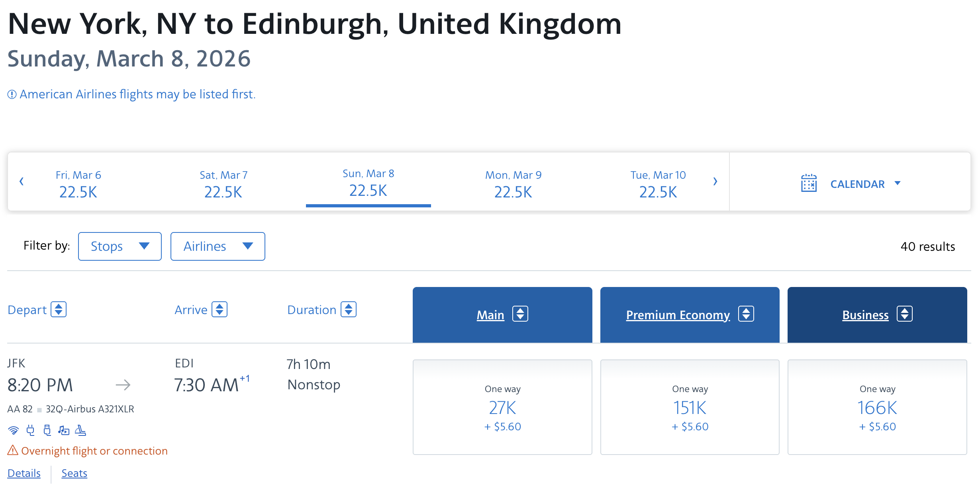
Task: Switch to the Mon, Mar 9 date tab
Action: coord(513,183)
